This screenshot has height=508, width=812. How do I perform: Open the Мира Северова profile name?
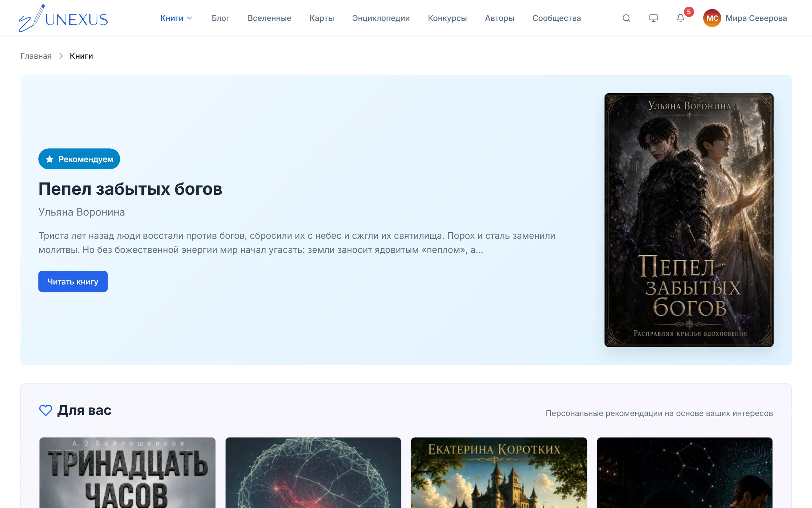[x=756, y=18]
